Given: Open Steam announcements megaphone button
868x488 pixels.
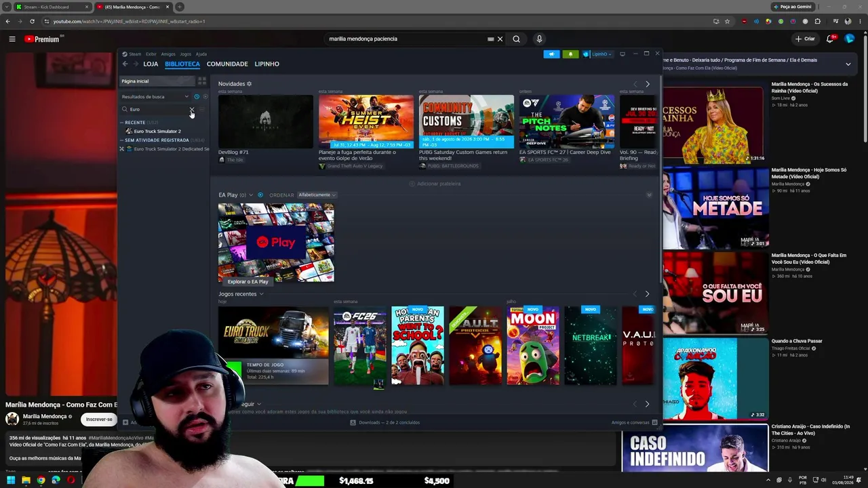Looking at the screenshot, I should coord(551,54).
